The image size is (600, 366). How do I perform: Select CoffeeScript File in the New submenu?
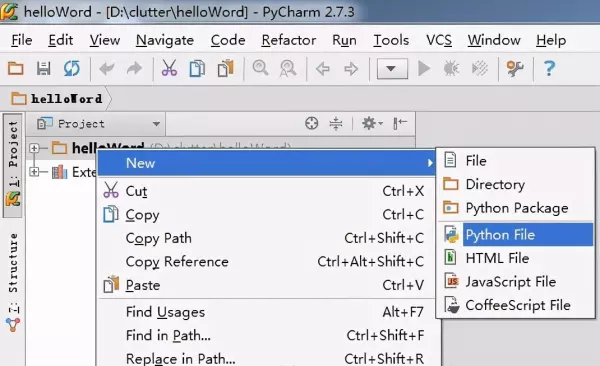(x=515, y=306)
